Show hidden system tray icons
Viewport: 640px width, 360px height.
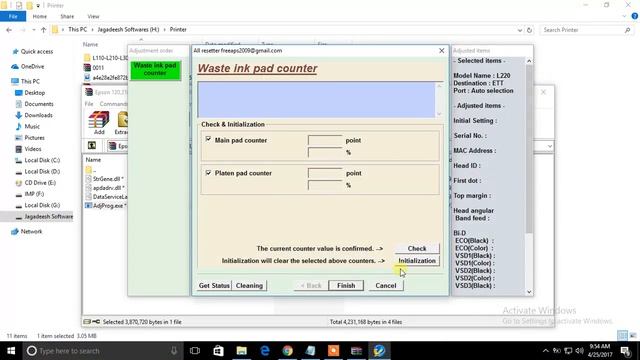tap(546, 351)
